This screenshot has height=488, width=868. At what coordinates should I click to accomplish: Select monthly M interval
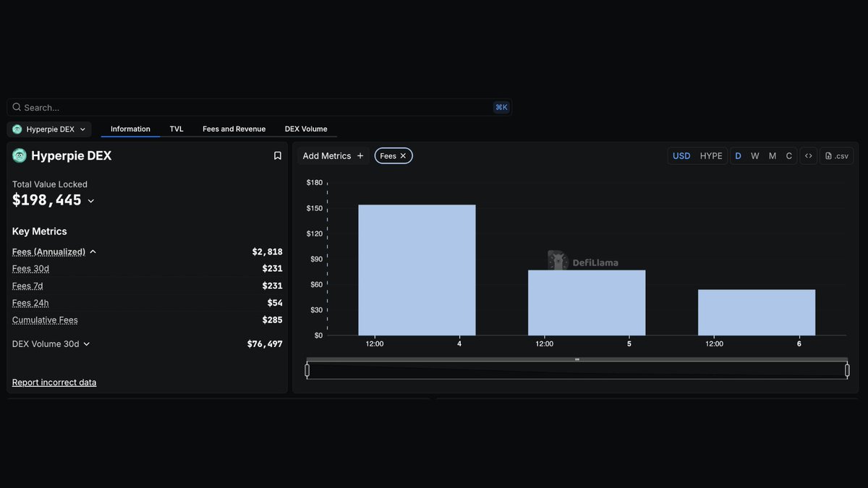(773, 155)
